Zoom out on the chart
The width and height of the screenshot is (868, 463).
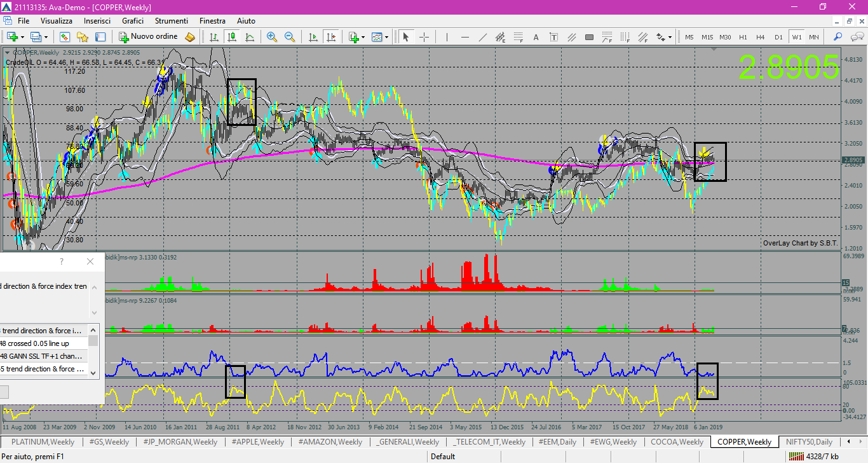(290, 37)
